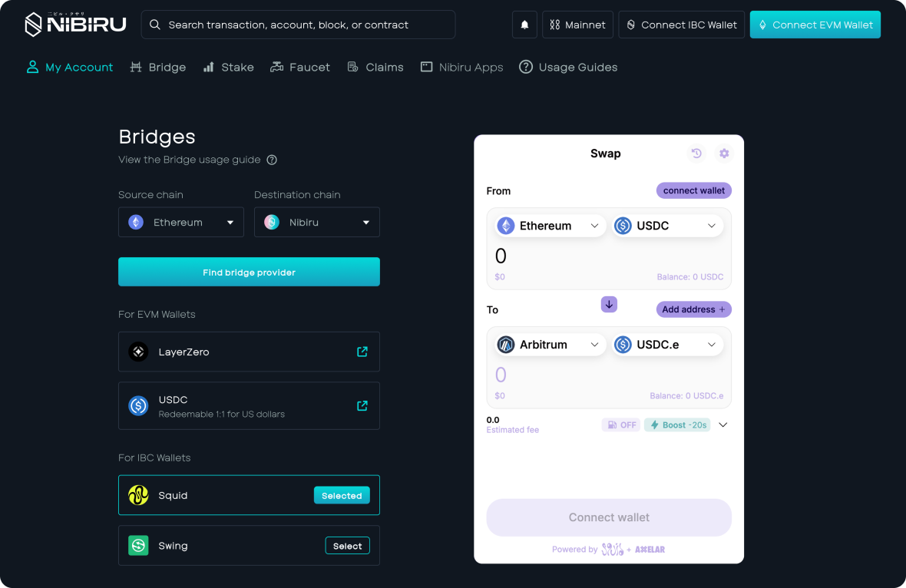The height and width of the screenshot is (588, 906).
Task: Click the bridge usage guide help icon
Action: point(272,160)
